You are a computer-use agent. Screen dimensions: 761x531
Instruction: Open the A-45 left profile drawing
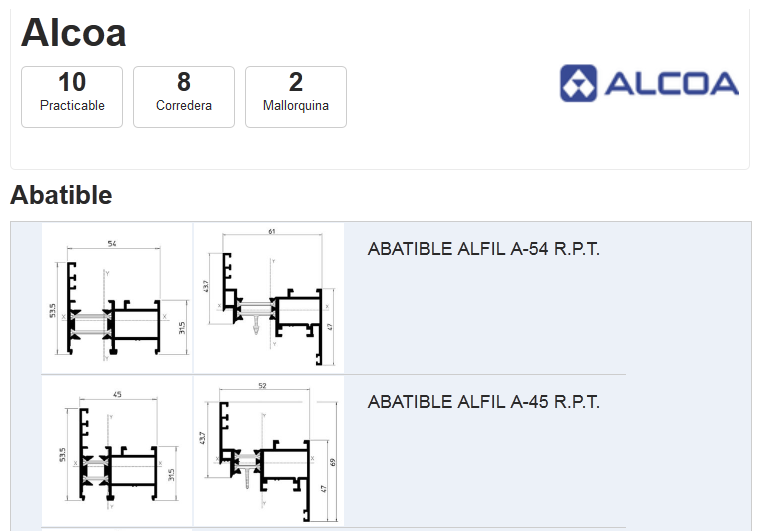pos(117,451)
